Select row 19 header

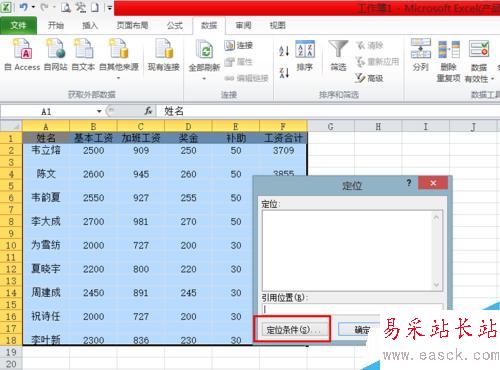click(11, 352)
